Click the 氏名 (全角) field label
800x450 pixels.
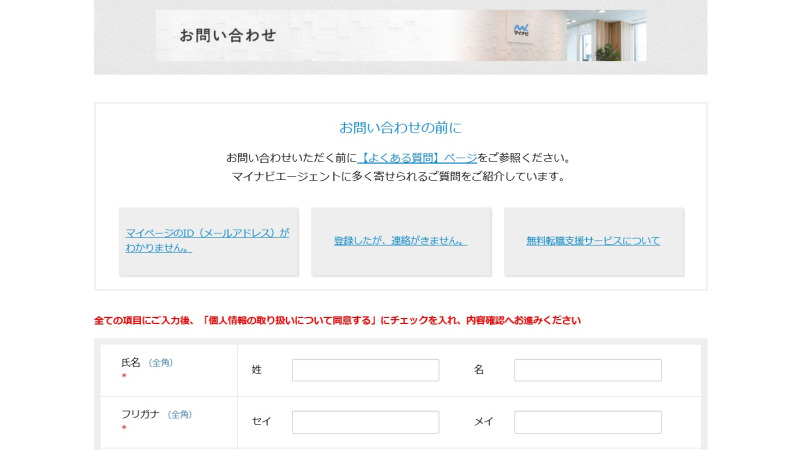pos(147,363)
